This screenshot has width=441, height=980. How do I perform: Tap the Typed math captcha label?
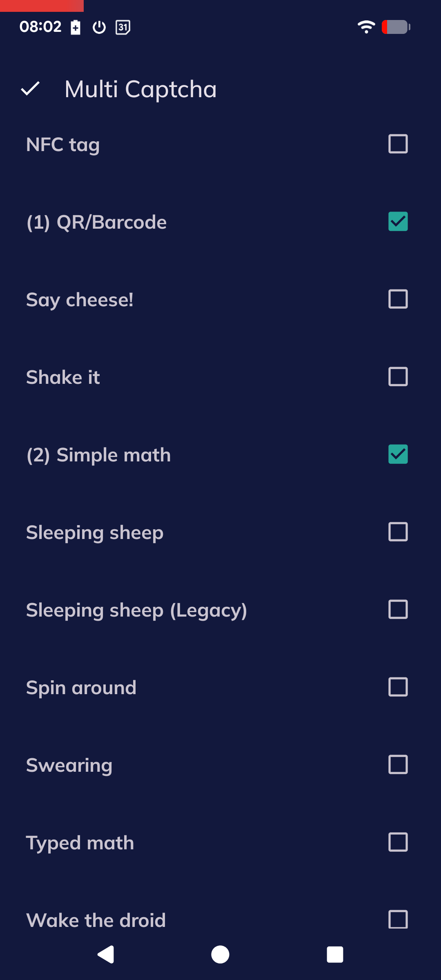[x=80, y=843]
